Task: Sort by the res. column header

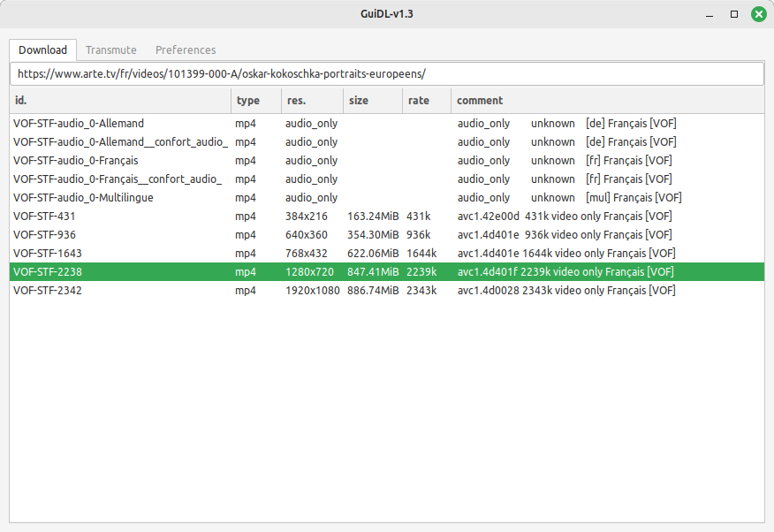Action: pyautogui.click(x=311, y=101)
